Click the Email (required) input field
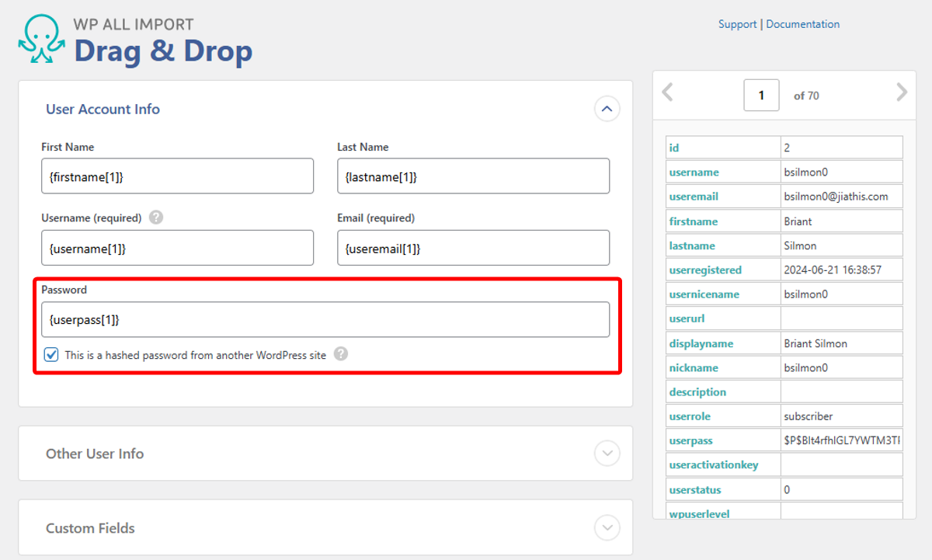 pos(473,248)
